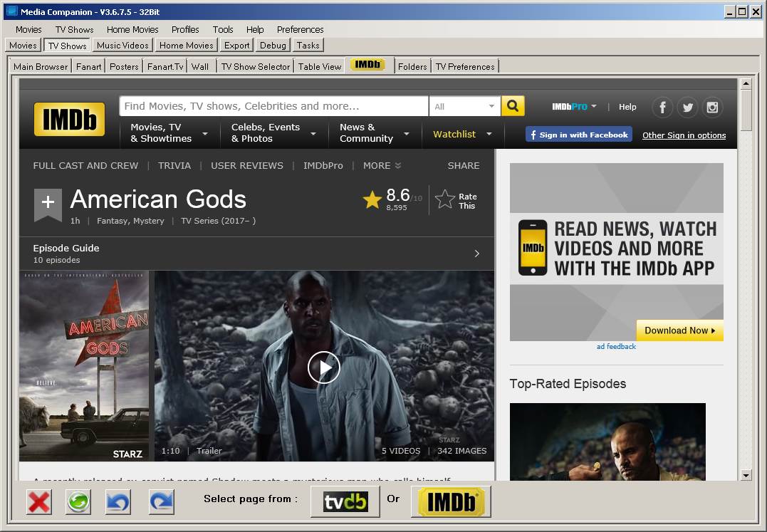
Task: Open the Movies menu in the menu bar
Action: [28, 29]
